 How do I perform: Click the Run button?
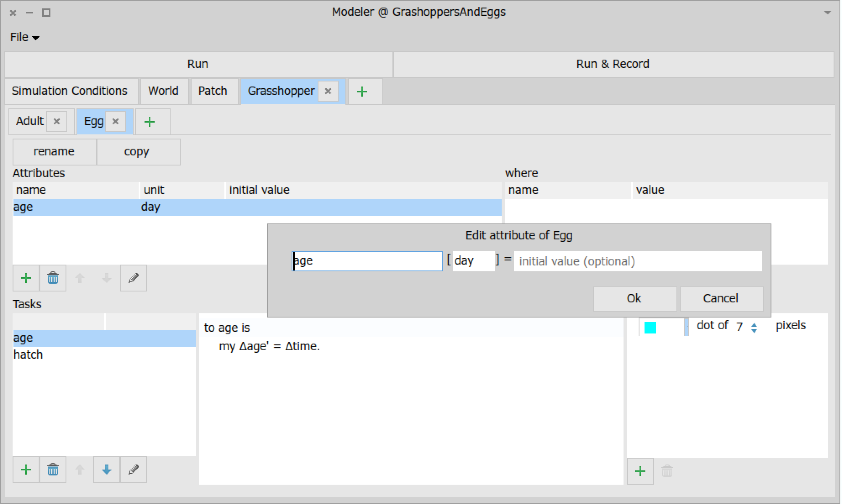pyautogui.click(x=198, y=64)
